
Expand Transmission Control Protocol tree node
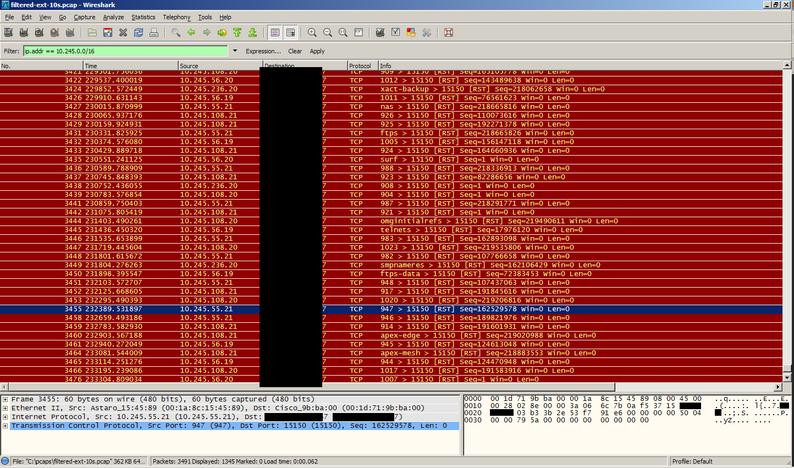click(5, 426)
